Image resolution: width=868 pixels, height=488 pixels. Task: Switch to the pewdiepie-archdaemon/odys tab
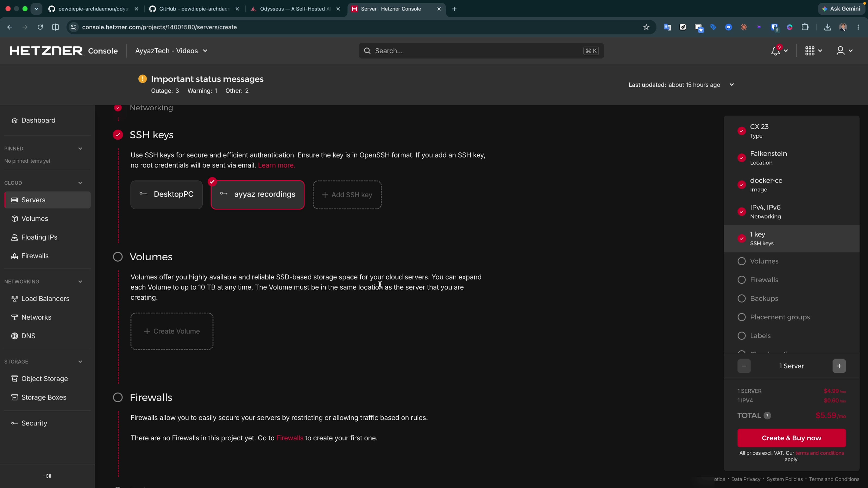click(93, 9)
